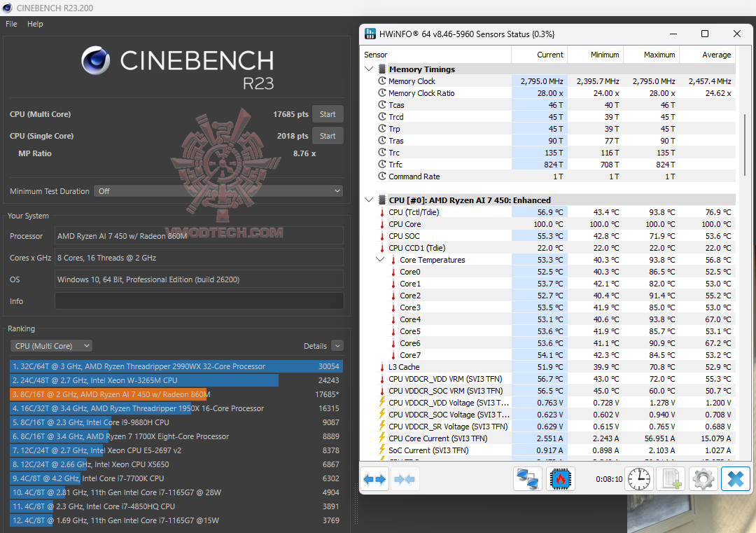Collapse the Core Temperatures subtree

point(380,260)
